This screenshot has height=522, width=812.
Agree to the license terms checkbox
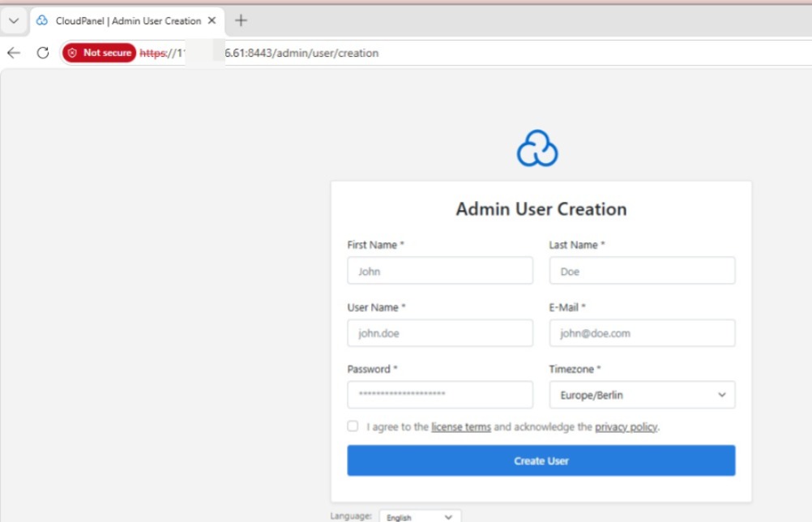353,426
